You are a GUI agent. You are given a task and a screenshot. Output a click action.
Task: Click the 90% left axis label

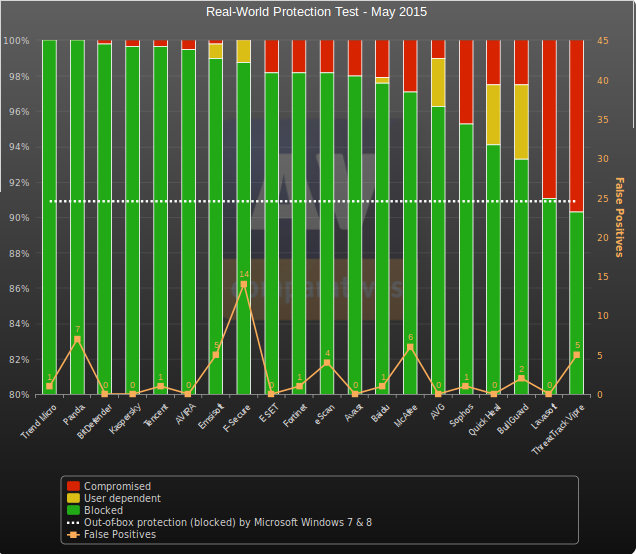click(19, 217)
